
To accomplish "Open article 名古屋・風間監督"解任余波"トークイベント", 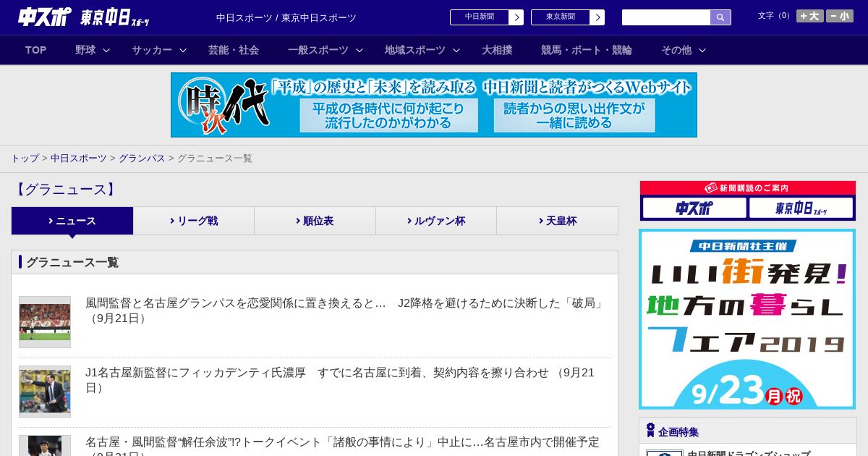I will pyautogui.click(x=343, y=446).
